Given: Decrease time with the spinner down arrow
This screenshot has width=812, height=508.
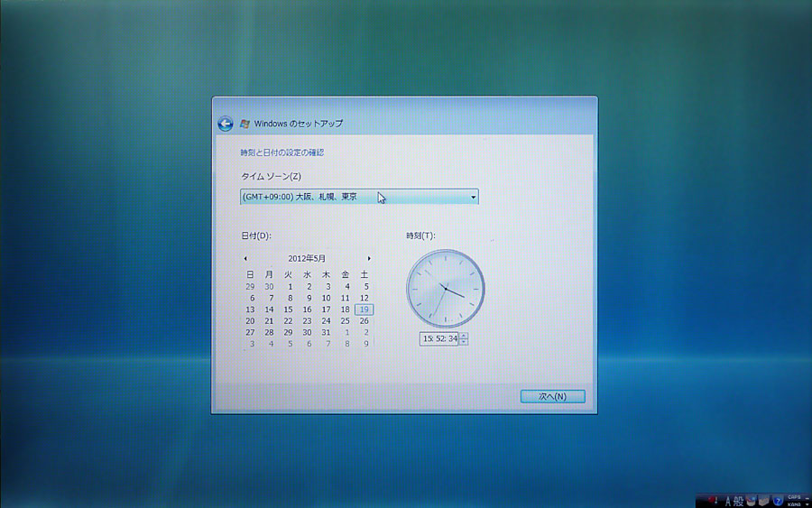Looking at the screenshot, I should [x=464, y=342].
